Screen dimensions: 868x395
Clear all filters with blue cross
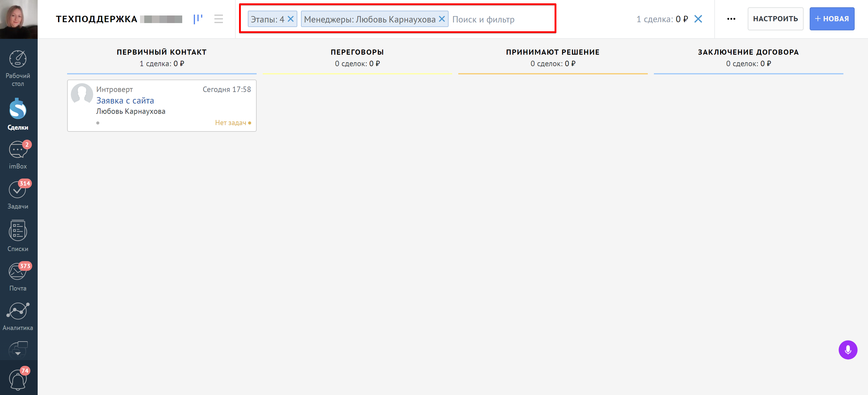point(698,19)
